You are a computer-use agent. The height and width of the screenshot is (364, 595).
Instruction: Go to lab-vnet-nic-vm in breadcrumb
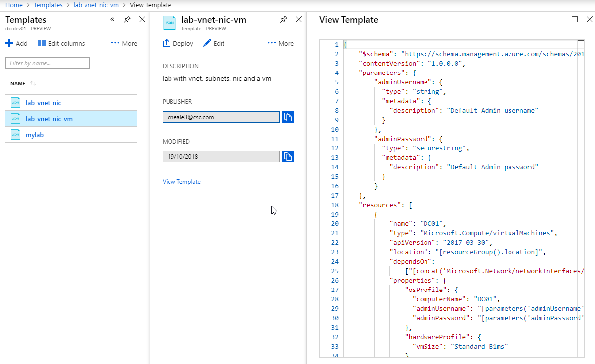tap(96, 5)
